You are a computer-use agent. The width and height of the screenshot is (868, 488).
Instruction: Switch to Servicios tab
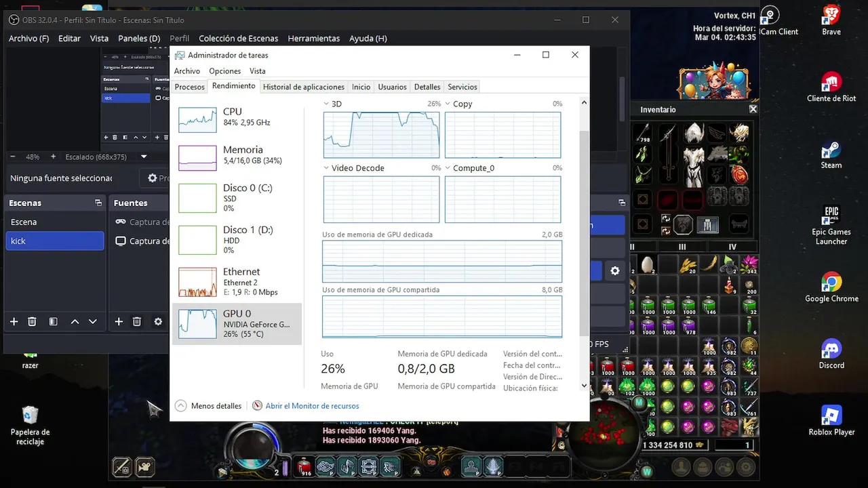tap(462, 87)
